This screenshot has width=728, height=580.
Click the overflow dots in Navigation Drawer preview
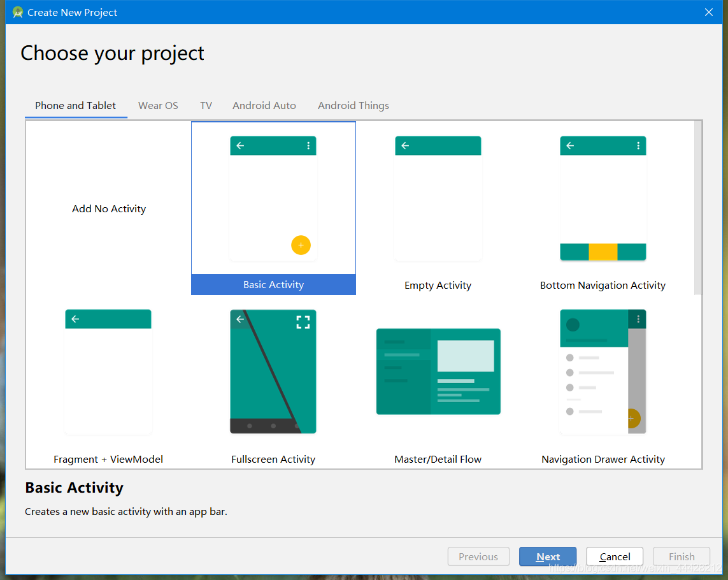pos(638,319)
